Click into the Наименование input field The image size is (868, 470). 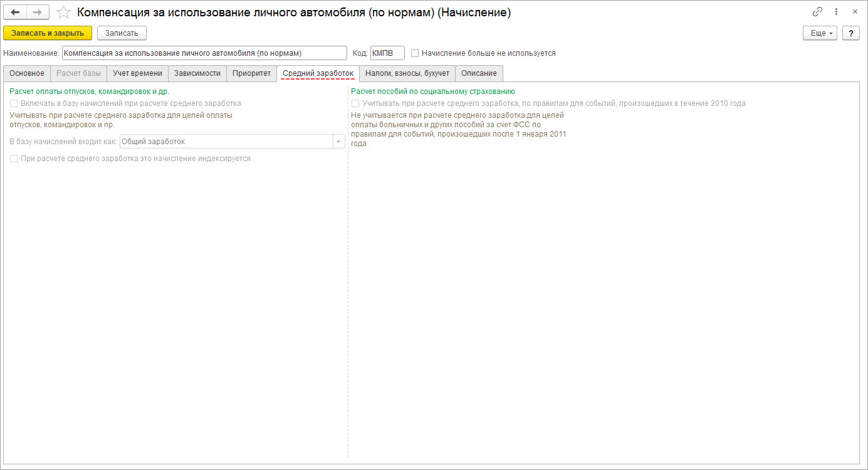(204, 53)
